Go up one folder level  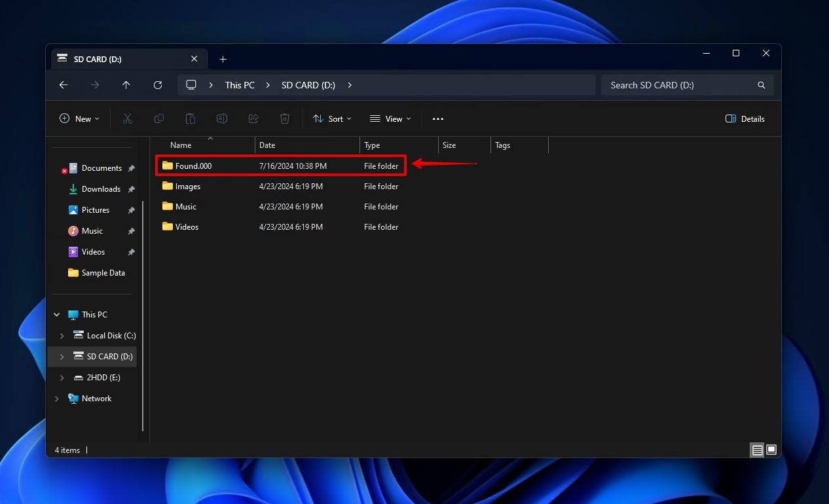point(126,85)
